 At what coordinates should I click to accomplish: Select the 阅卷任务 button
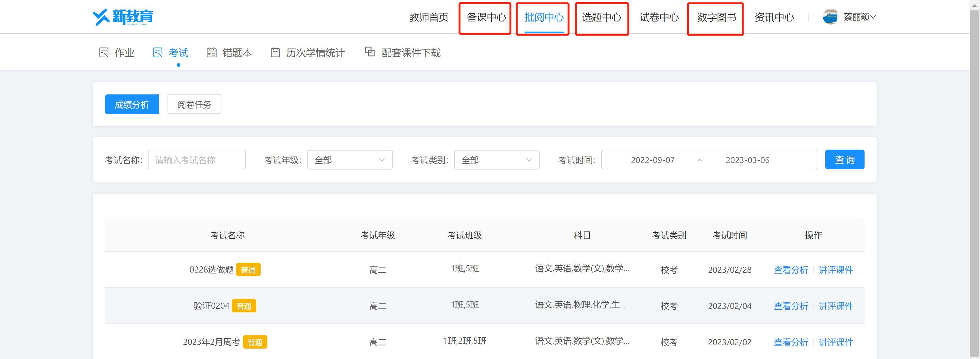click(x=194, y=104)
